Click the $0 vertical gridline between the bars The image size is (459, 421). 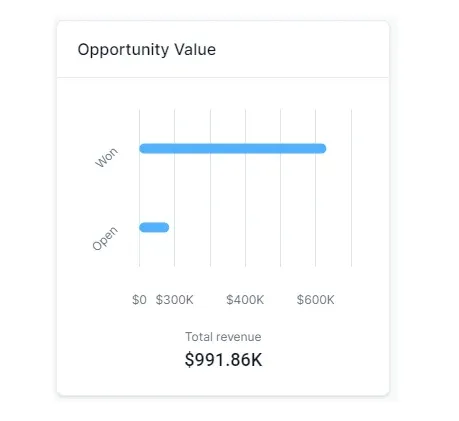coord(139,188)
